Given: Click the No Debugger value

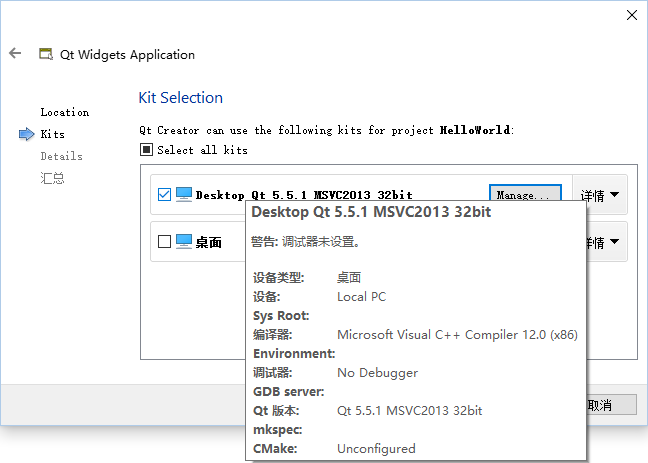Looking at the screenshot, I should pos(378,373).
